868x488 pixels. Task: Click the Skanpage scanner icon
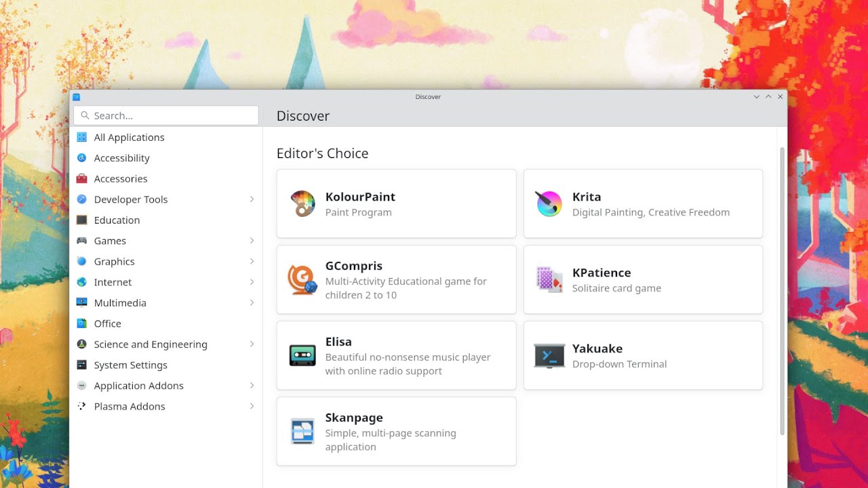302,432
